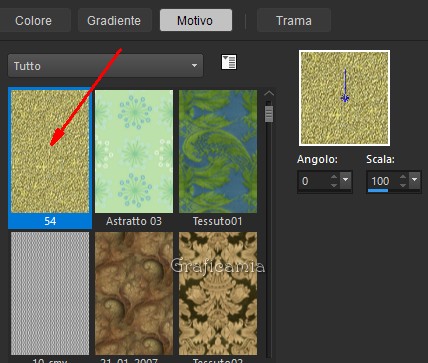Click the large pattern preview with angle arrow
The width and height of the screenshot is (428, 363).
345,98
